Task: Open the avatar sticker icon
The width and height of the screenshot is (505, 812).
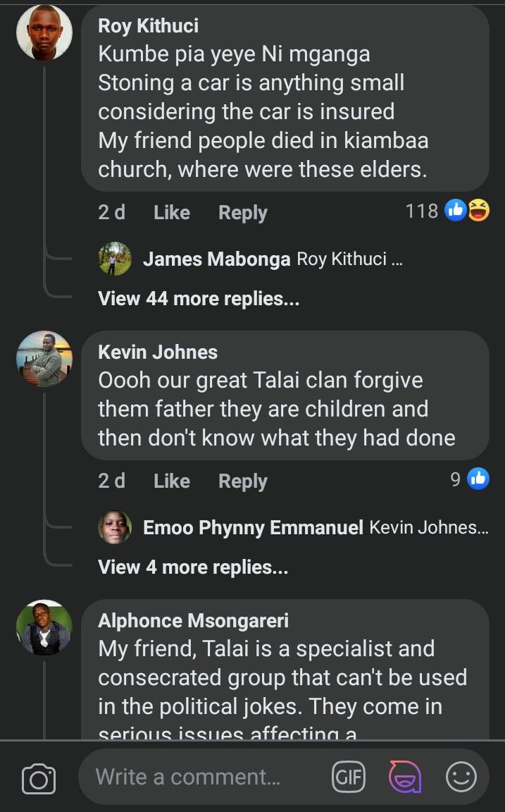Action: point(405,777)
